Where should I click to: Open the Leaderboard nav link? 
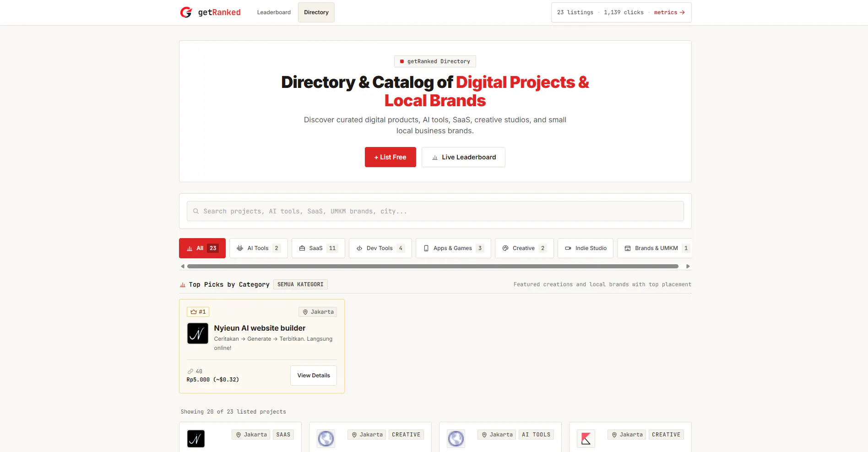tap(274, 12)
